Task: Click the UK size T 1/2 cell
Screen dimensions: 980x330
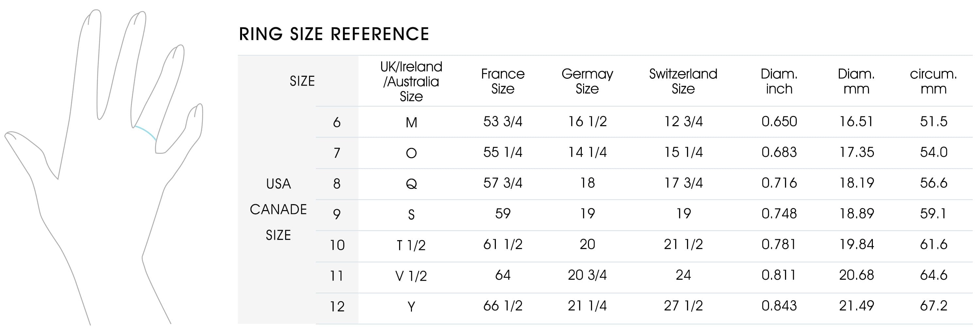Action: pyautogui.click(x=411, y=245)
